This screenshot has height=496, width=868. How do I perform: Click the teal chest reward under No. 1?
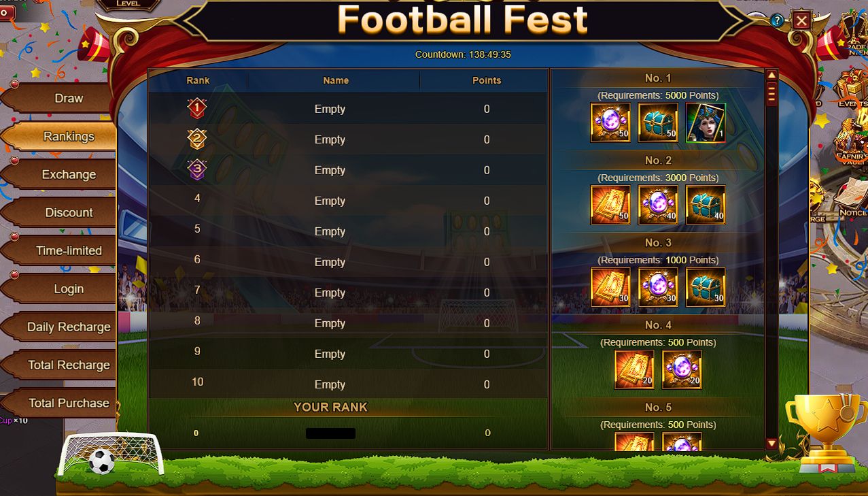coord(658,122)
